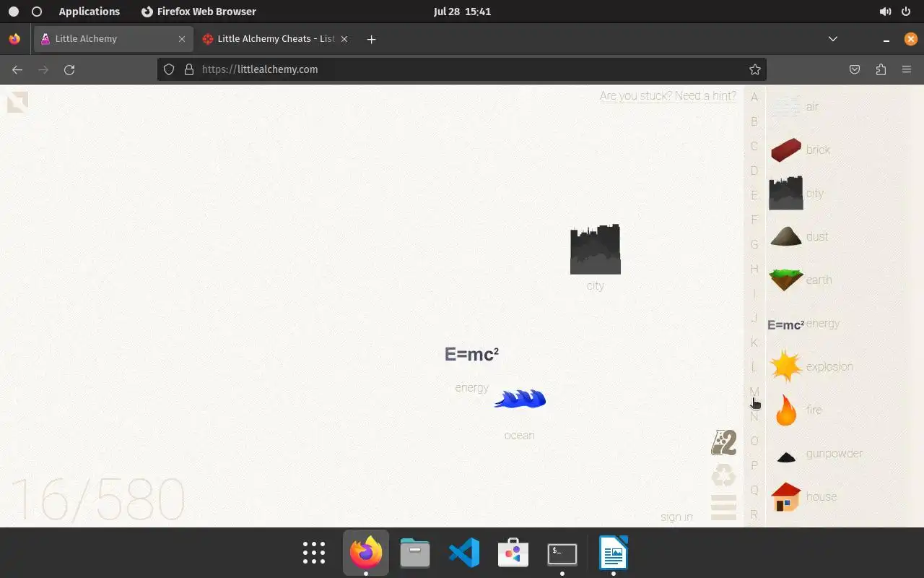Open the Files manager from dock
This screenshot has width=924, height=578.
pyautogui.click(x=415, y=553)
